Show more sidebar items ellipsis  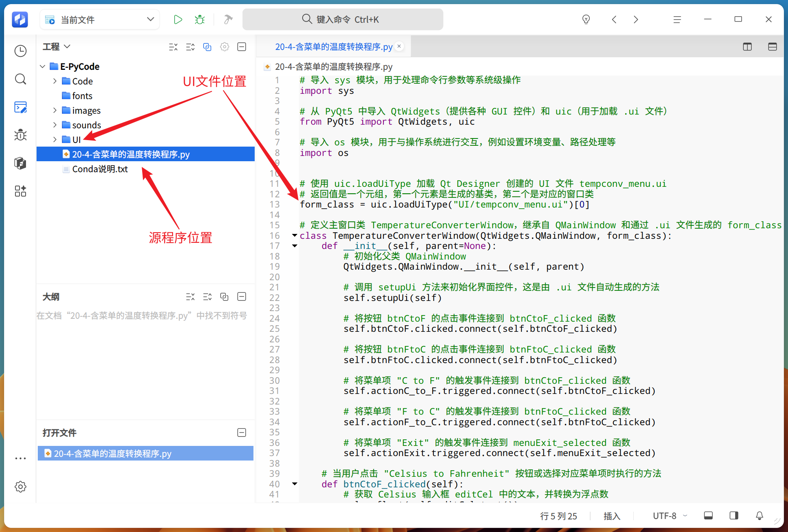[x=20, y=458]
